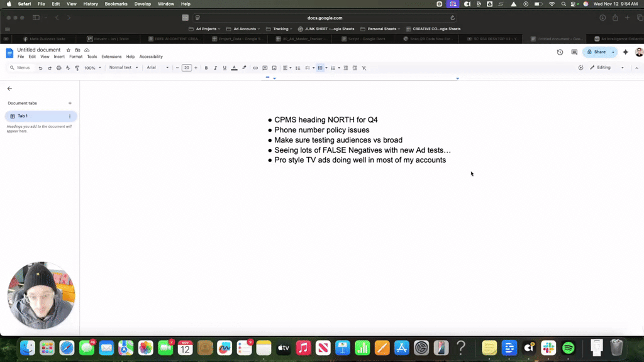Click the font size field showing 20
Screen dimensions: 644x362
pos(186,68)
